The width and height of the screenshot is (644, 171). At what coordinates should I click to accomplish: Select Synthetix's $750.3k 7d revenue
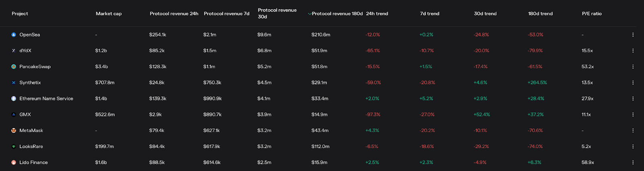[213, 83]
